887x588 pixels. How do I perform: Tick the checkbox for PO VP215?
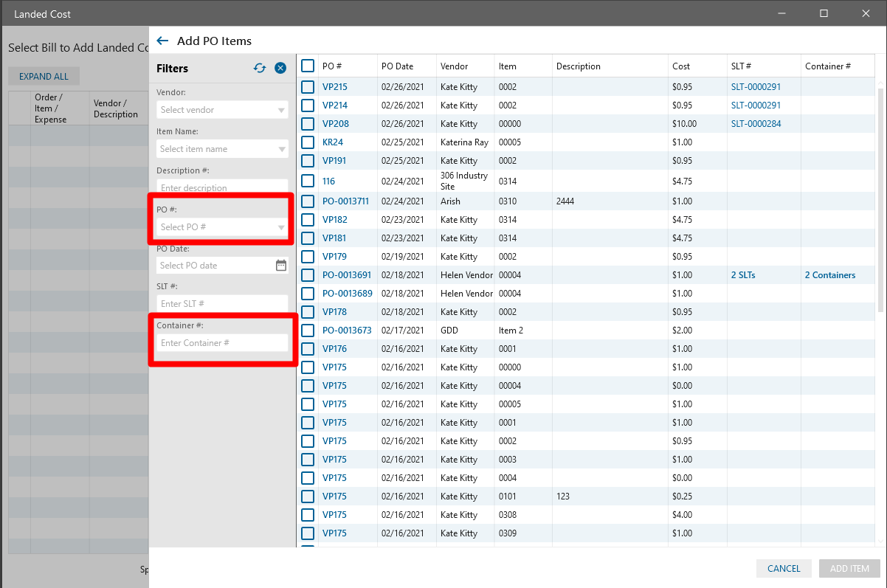tap(308, 87)
